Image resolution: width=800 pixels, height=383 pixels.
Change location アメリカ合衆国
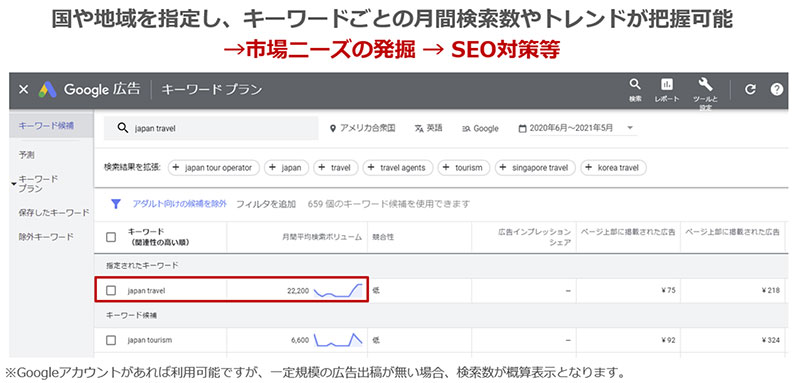[x=362, y=129]
